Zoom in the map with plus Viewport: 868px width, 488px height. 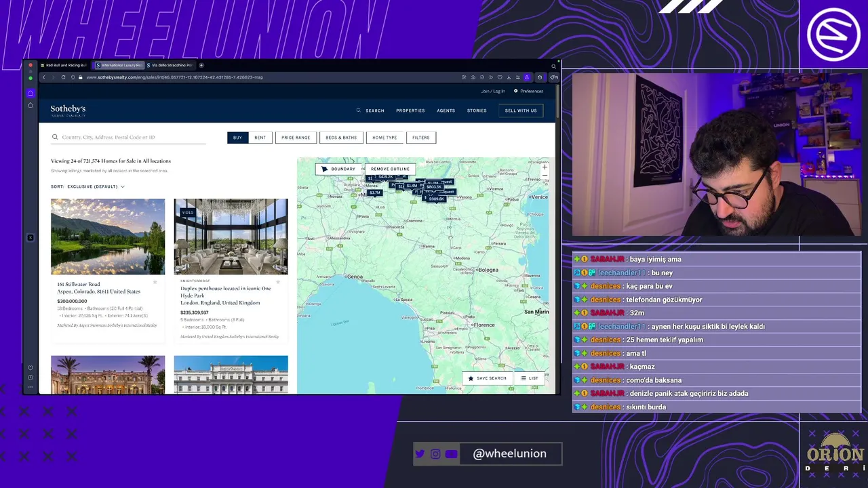click(544, 167)
